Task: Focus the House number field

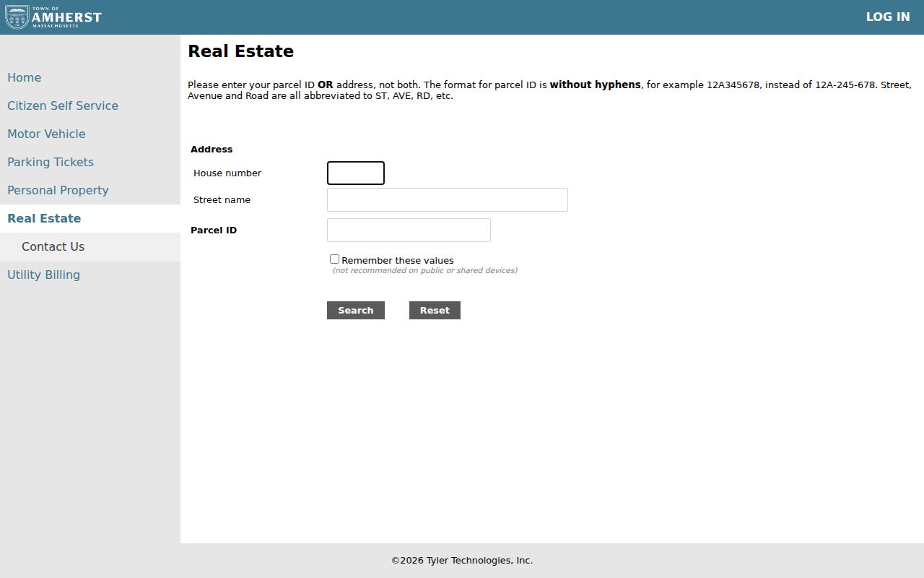Action: click(356, 173)
